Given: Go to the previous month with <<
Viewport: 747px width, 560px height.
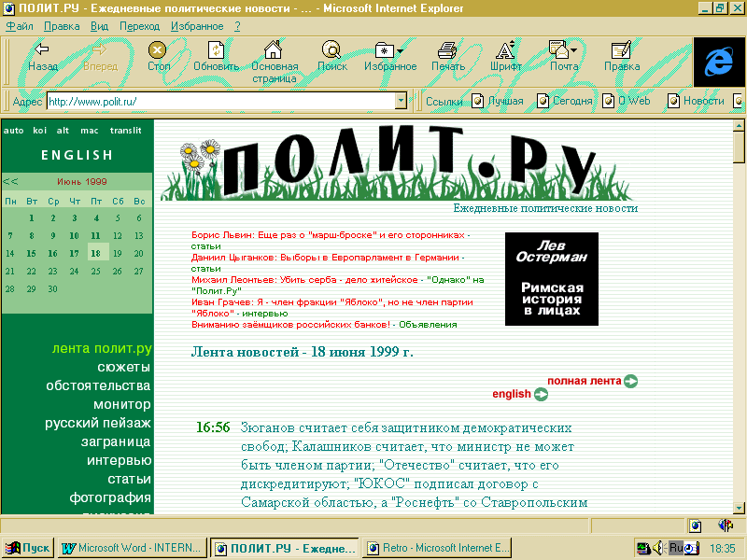Looking at the screenshot, I should (x=10, y=181).
